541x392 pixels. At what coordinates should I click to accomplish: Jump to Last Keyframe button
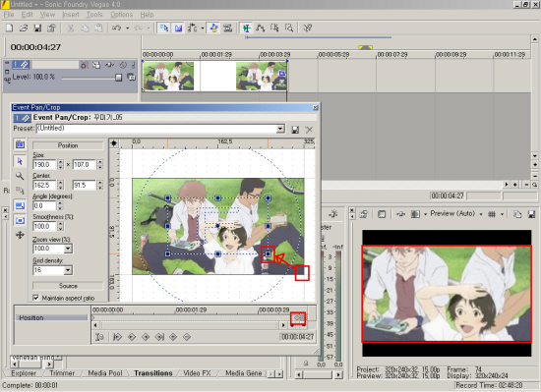(159, 337)
